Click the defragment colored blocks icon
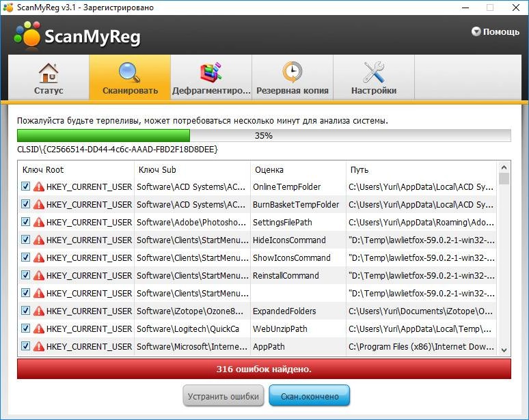Screen dimensions: 529x420 pos(211,72)
